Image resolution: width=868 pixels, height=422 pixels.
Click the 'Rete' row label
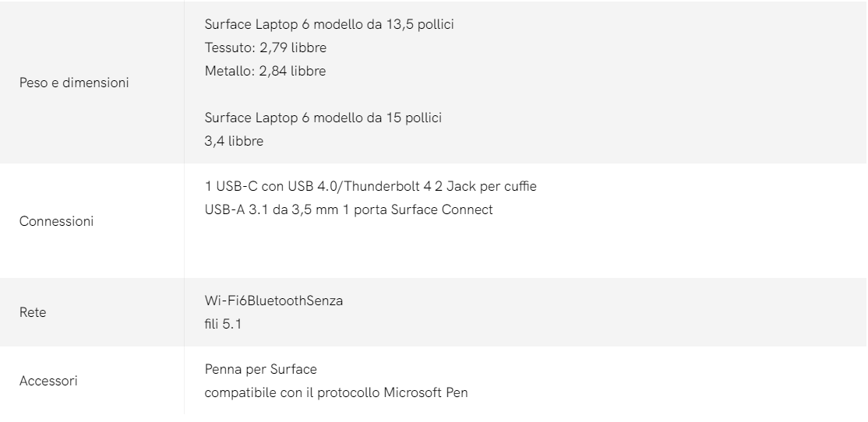33,312
